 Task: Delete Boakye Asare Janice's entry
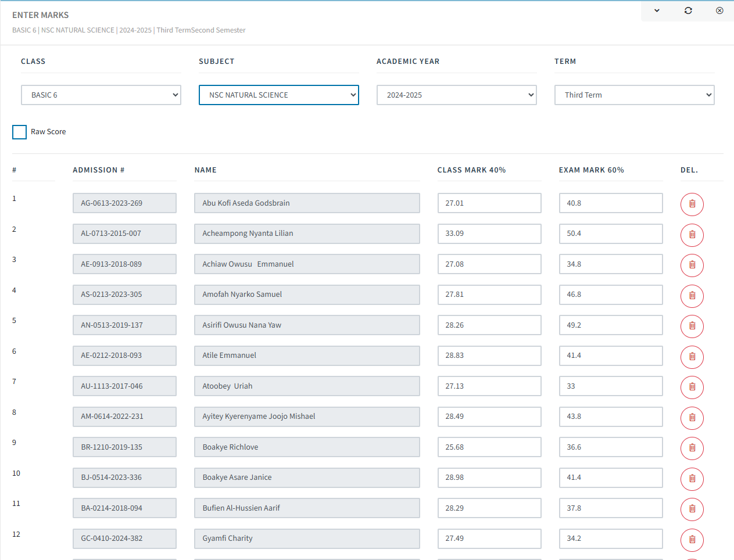(x=692, y=479)
